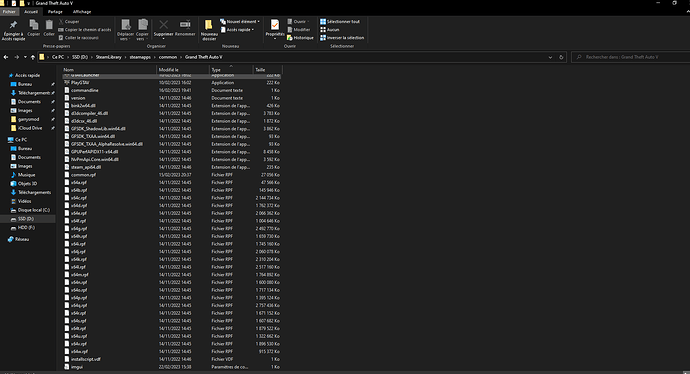Expand the address bar history chevron
Viewport: 690px width, 374px height.
click(550, 57)
